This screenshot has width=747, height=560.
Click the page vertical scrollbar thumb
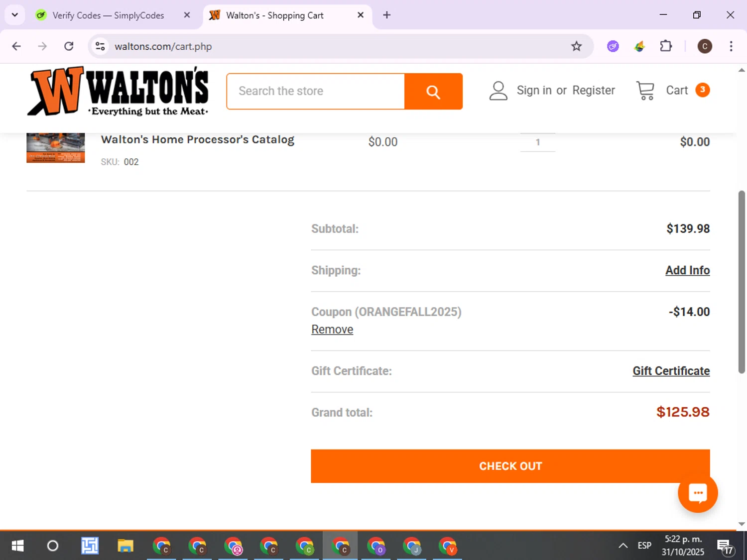(742, 282)
